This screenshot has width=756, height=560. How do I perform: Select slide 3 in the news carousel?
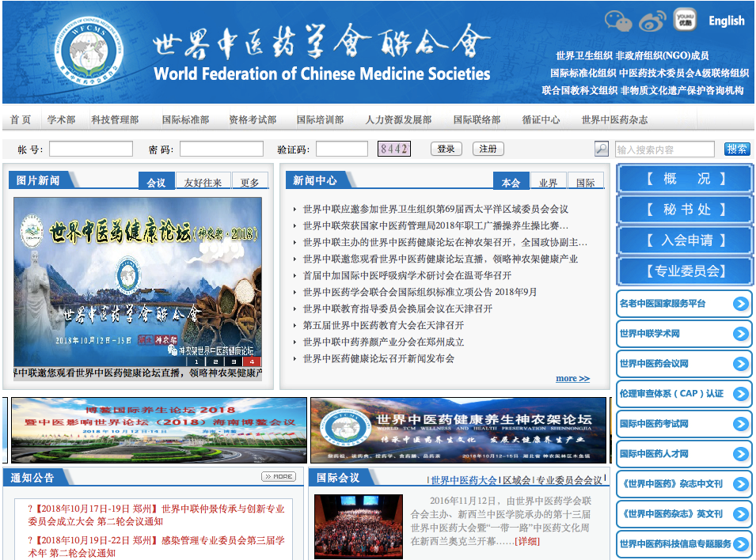pos(234,361)
